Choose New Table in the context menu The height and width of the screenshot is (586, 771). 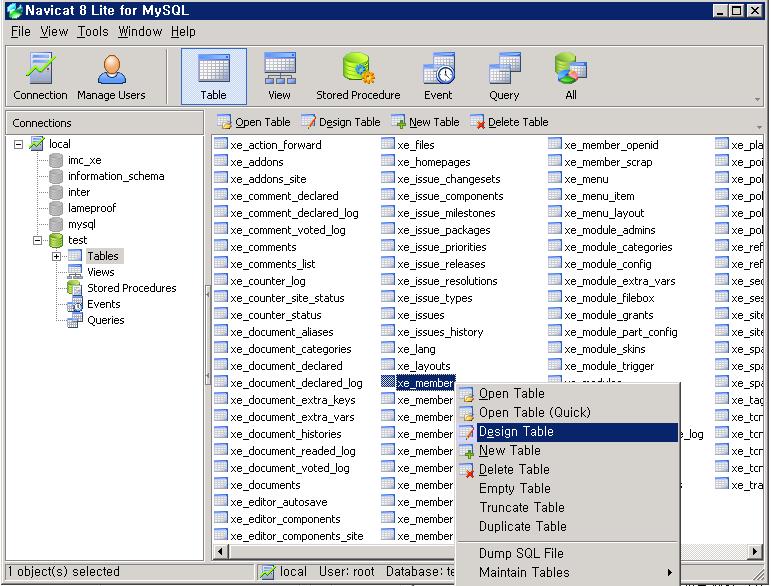coord(568,450)
